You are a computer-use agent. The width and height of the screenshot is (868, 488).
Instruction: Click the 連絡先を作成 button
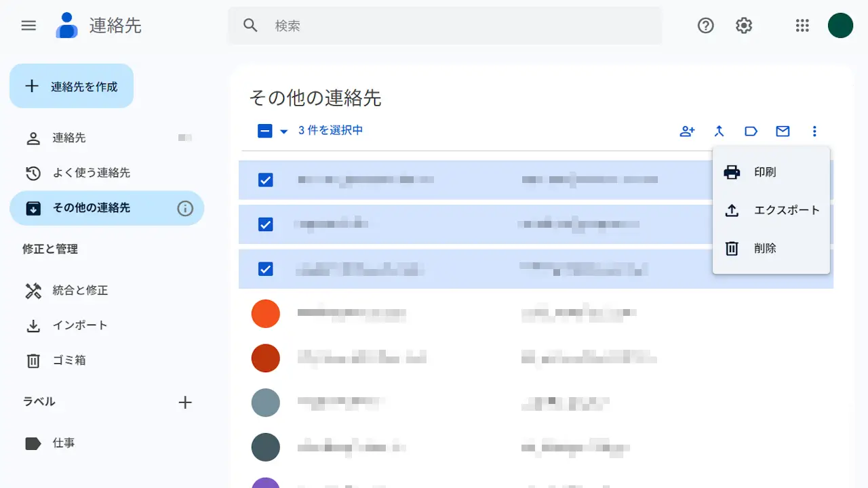point(71,86)
